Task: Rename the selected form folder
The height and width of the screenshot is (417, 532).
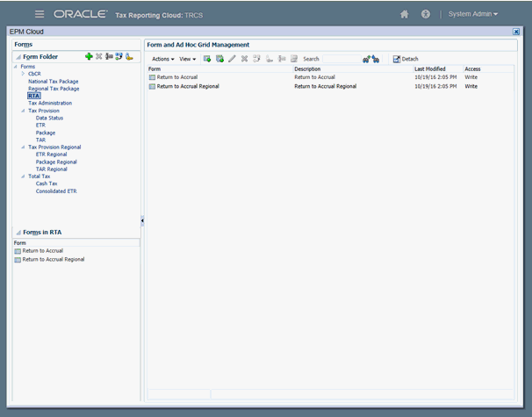Action: pos(109,56)
